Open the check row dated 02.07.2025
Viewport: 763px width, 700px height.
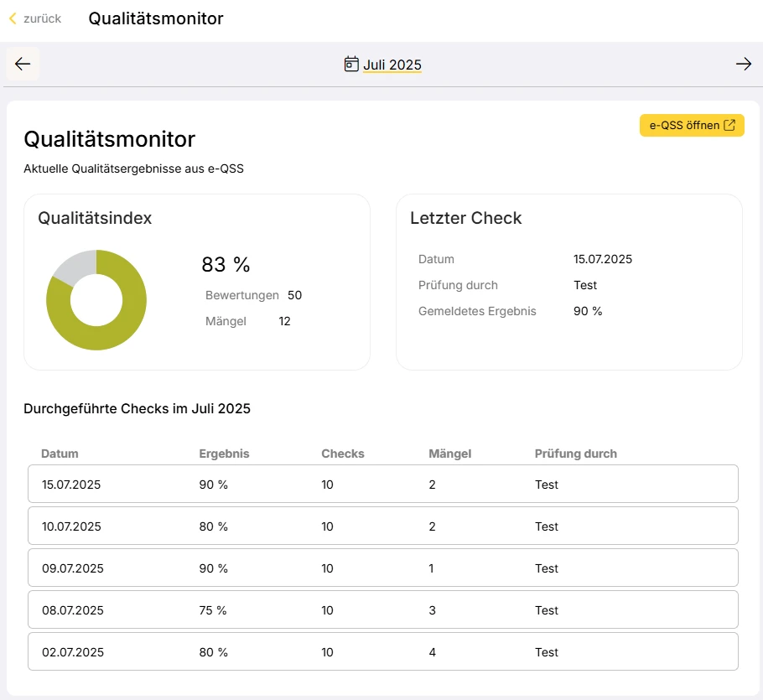(x=382, y=652)
